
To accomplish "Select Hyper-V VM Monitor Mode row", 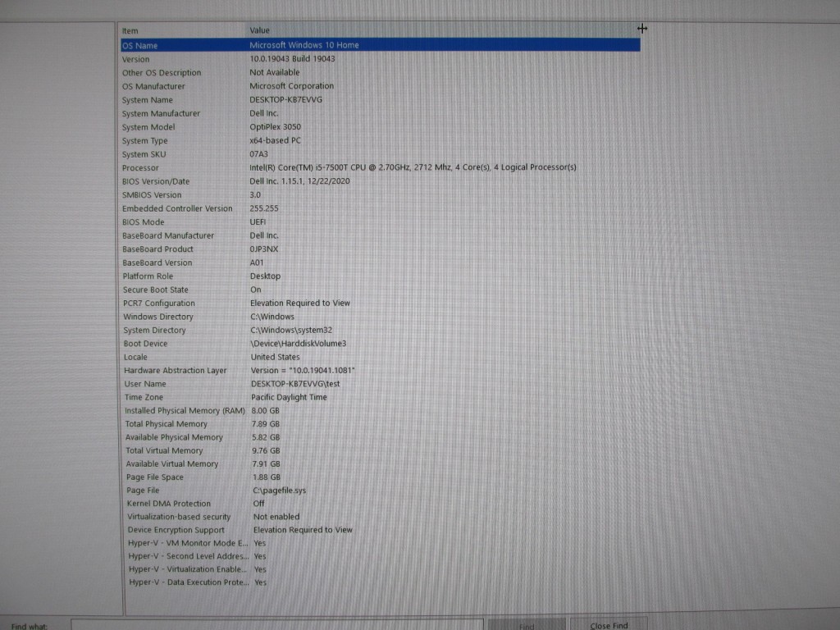I will pyautogui.click(x=189, y=543).
